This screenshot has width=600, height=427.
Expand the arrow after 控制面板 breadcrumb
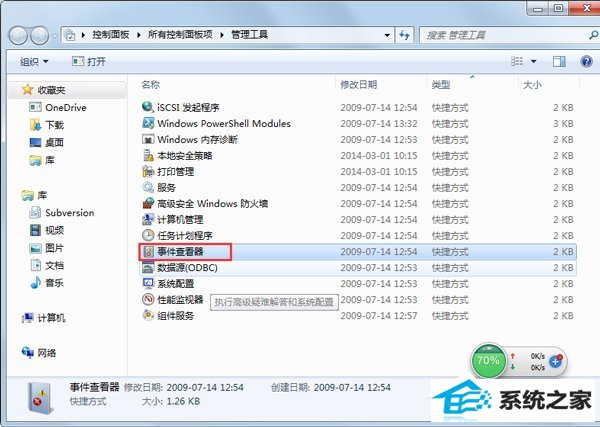[138, 35]
